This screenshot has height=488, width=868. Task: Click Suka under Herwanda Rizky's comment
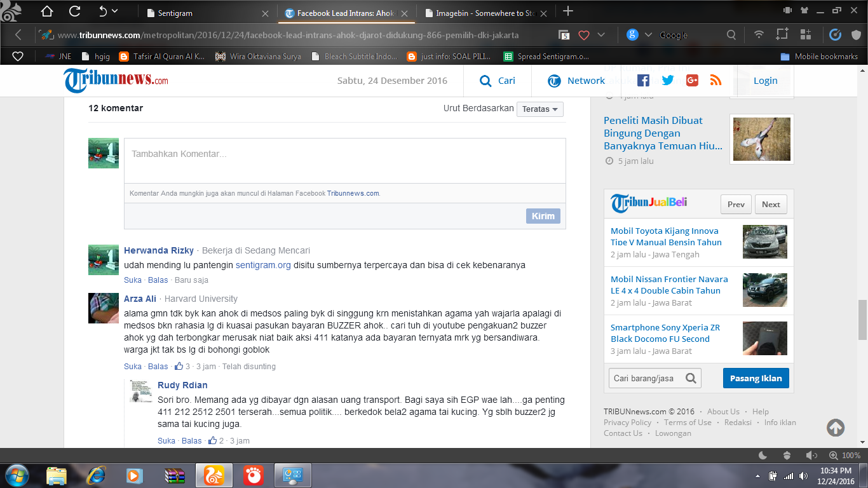pos(133,280)
